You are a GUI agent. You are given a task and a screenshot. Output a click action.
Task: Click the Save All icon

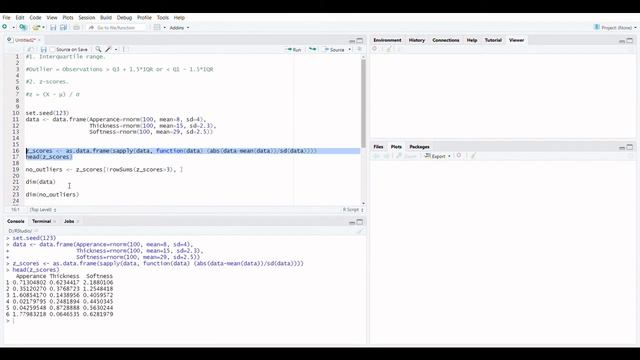63,27
